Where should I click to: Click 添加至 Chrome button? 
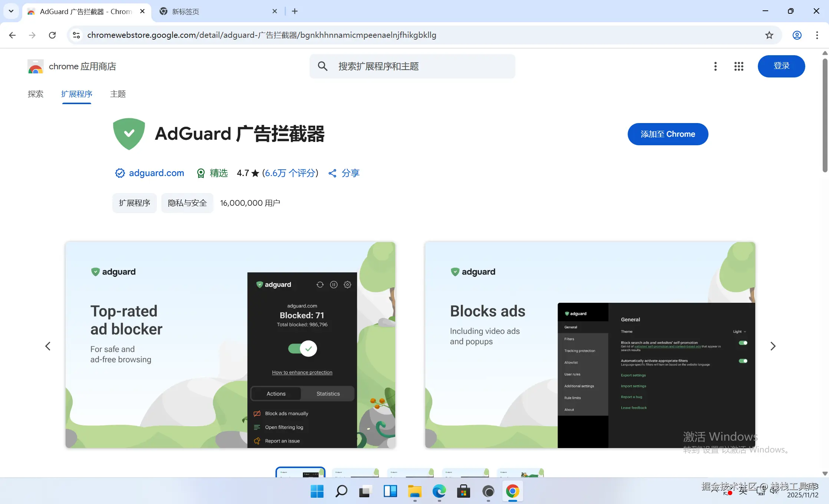click(668, 134)
